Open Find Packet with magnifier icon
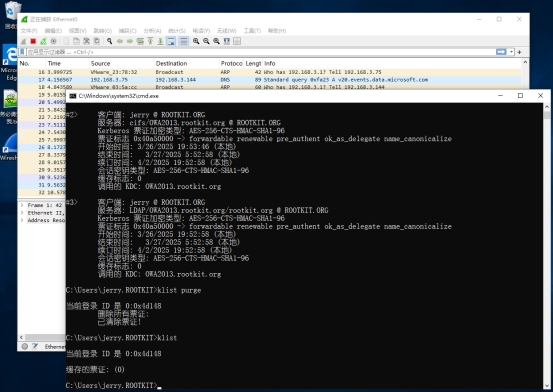This screenshot has height=392, width=553. (110, 41)
